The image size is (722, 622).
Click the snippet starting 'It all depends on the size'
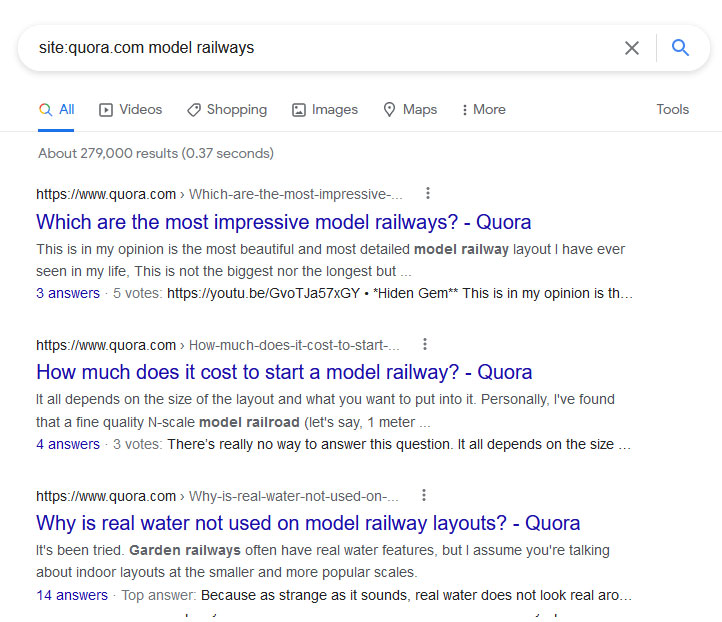(x=326, y=411)
